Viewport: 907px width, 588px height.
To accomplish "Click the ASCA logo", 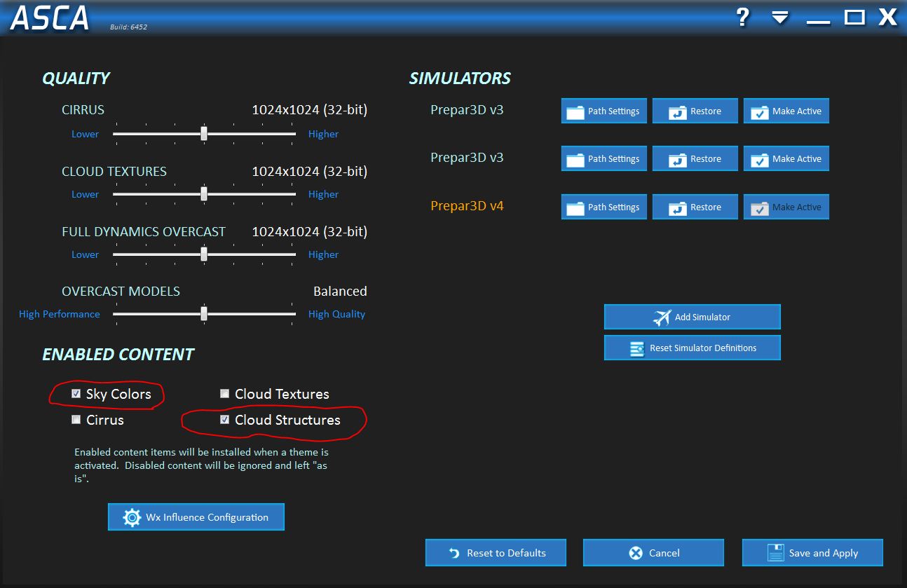I will (x=50, y=18).
